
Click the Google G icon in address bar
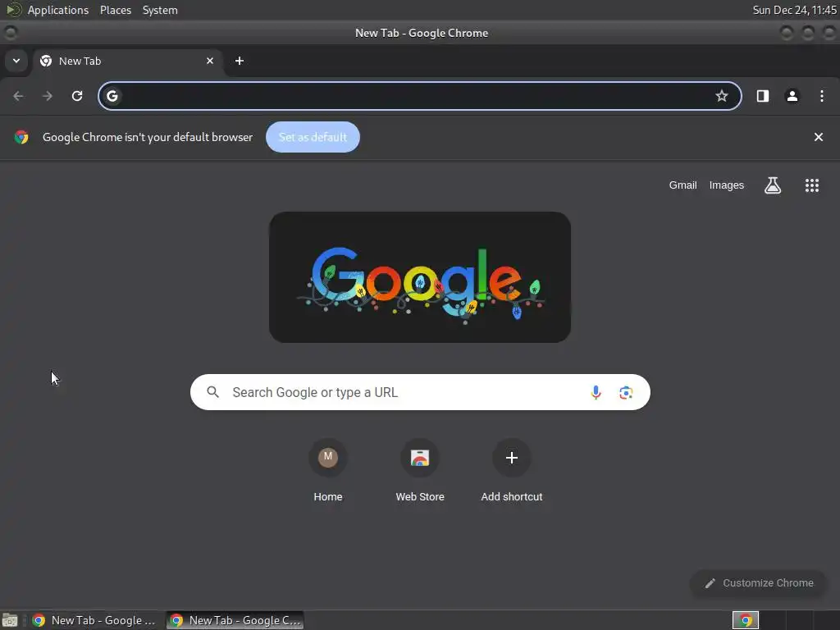[x=112, y=96]
